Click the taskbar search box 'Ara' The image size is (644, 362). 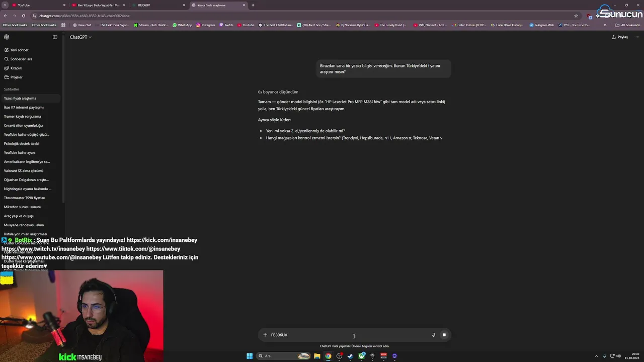coord(284,356)
